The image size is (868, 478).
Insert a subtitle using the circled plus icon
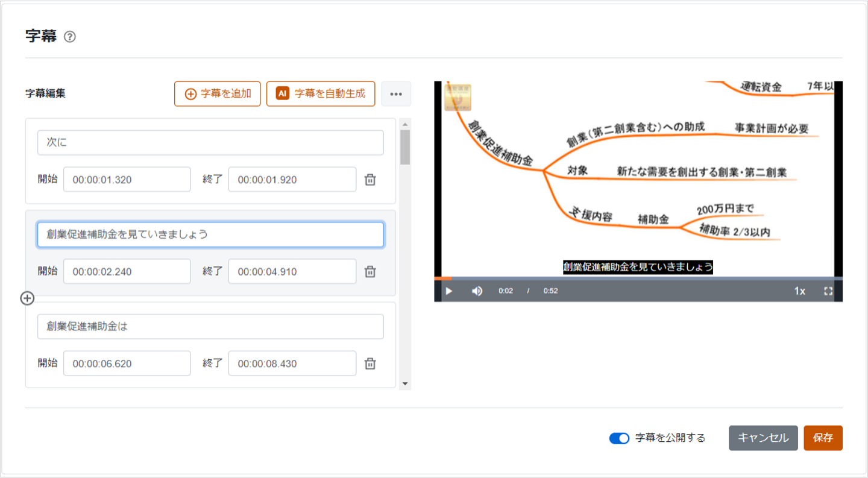(x=28, y=298)
